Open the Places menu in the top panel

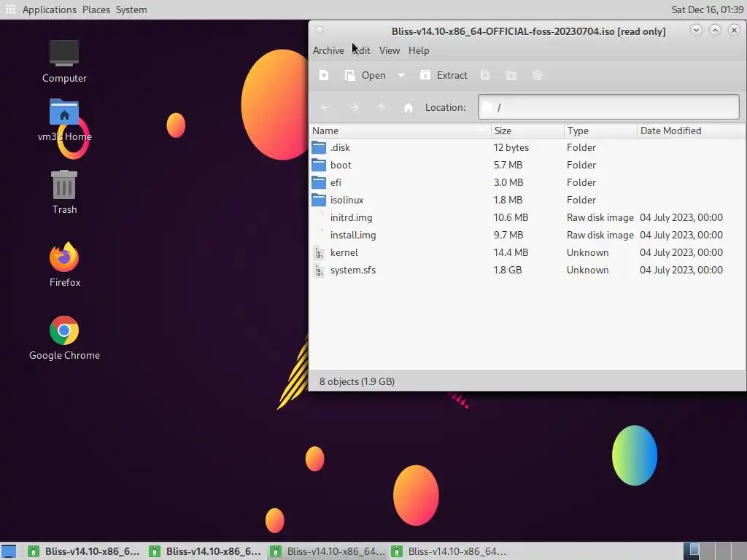coord(96,9)
